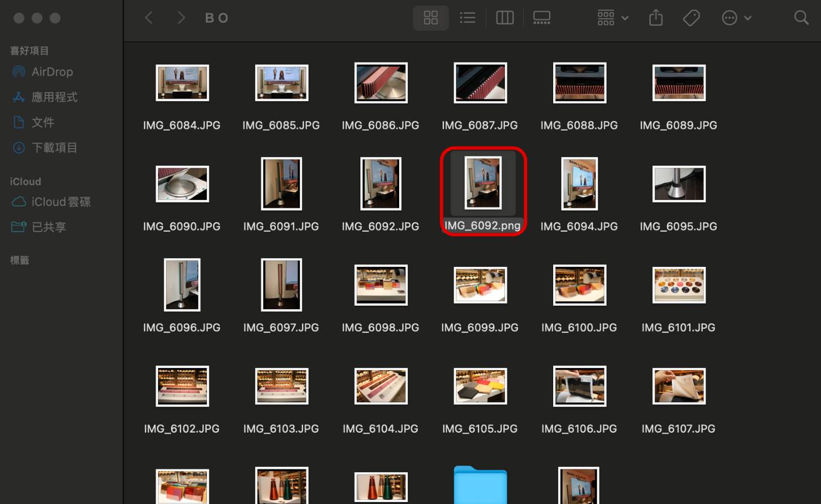Click the IMG_6101.JPG file name

point(678,327)
